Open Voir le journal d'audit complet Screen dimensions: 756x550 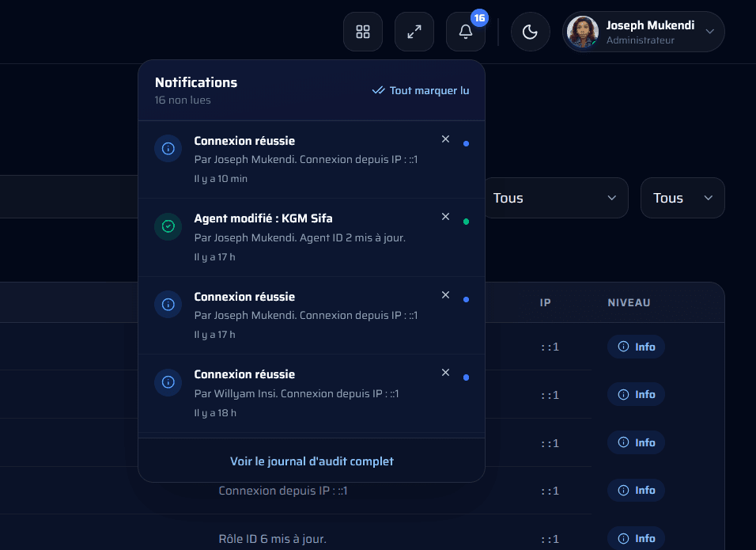312,461
